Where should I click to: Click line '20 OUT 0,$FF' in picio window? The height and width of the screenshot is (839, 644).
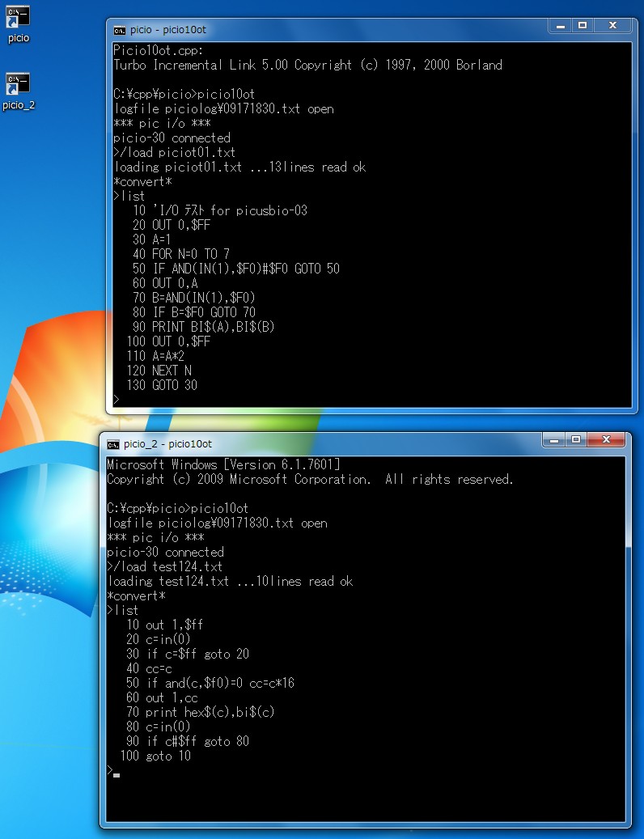point(172,225)
